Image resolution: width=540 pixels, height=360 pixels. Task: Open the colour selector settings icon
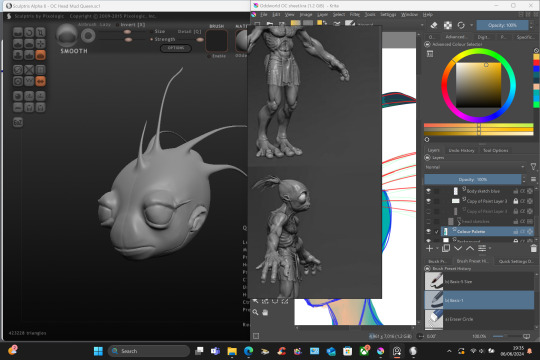pos(430,54)
